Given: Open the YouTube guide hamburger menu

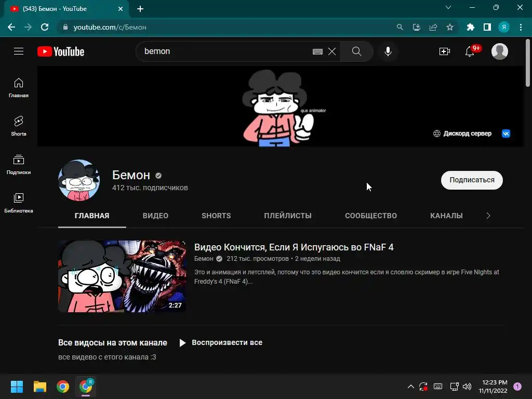Looking at the screenshot, I should click(x=19, y=51).
